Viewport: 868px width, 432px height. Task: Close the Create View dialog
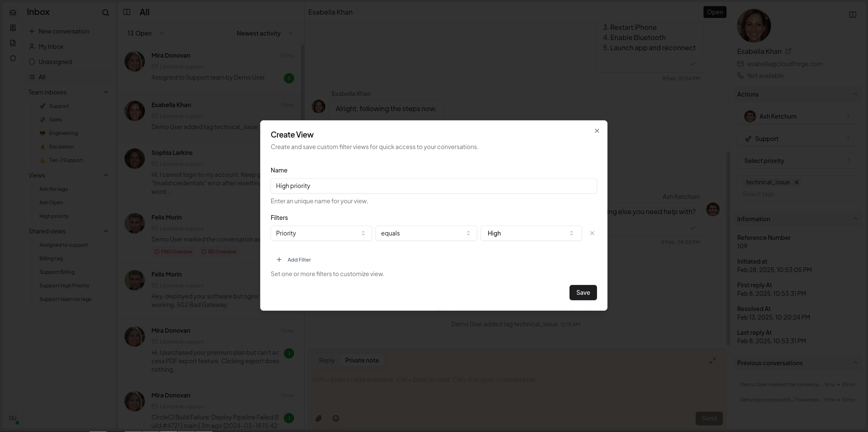point(597,131)
